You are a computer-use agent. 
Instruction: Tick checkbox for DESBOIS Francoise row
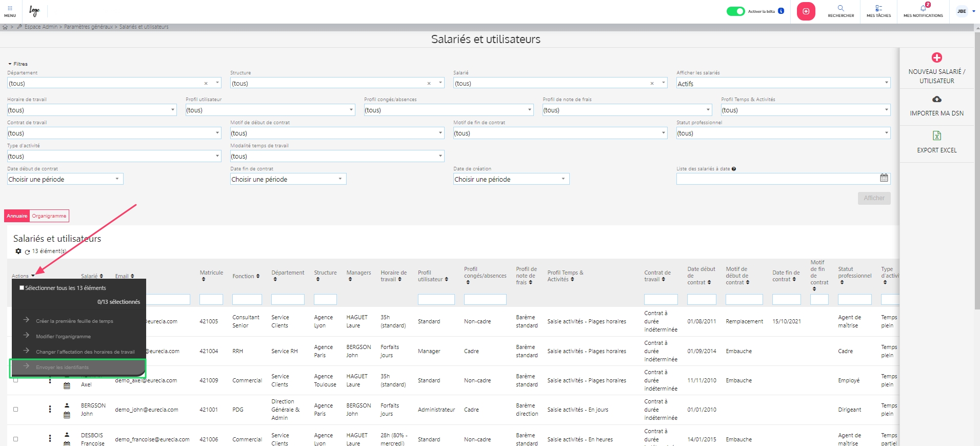(15, 439)
